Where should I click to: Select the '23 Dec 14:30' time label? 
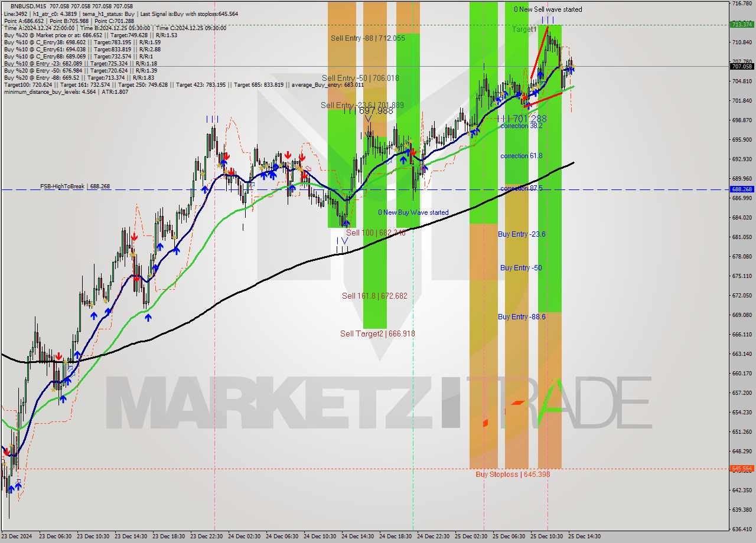[131, 537]
